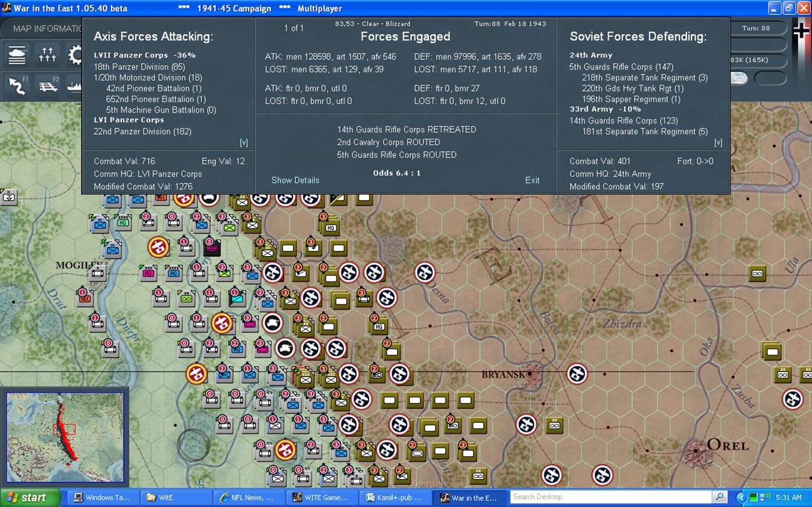Click Comm HQ: LVI Panzer Corps line
This screenshot has height=507, width=812.
pyautogui.click(x=148, y=174)
